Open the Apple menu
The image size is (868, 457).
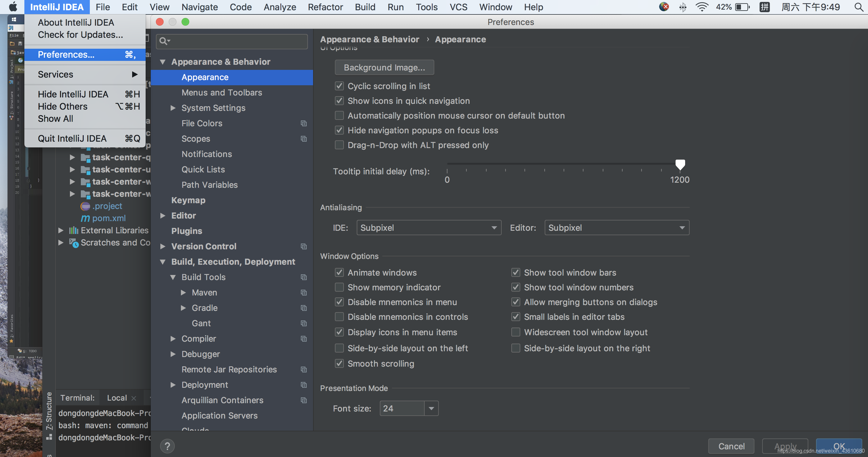click(13, 7)
